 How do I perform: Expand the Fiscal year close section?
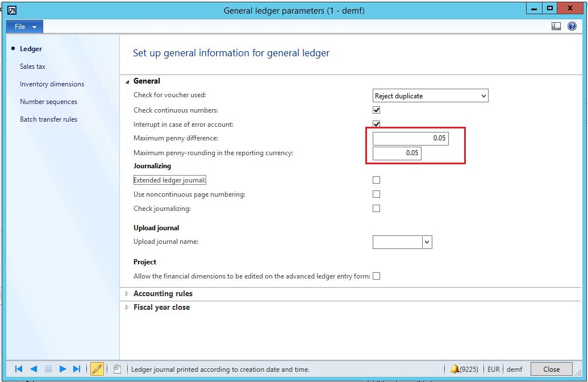[x=161, y=308]
